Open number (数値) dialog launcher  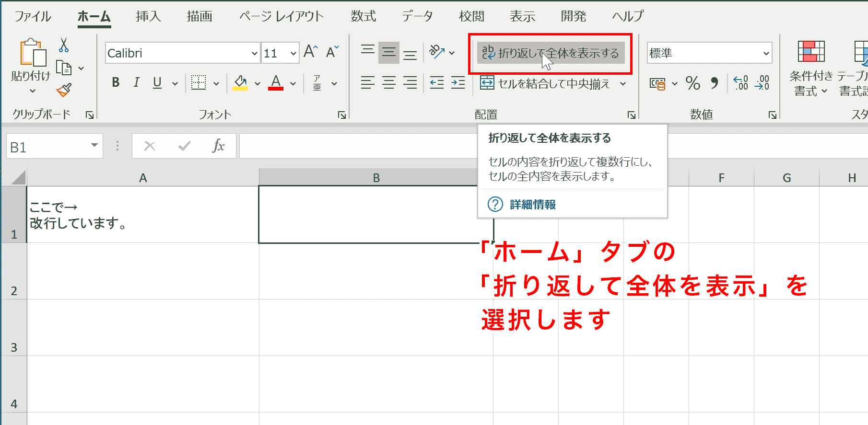773,115
